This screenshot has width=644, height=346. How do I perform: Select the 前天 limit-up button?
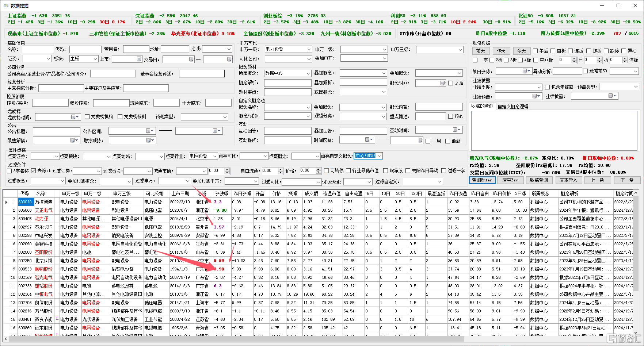click(x=481, y=51)
